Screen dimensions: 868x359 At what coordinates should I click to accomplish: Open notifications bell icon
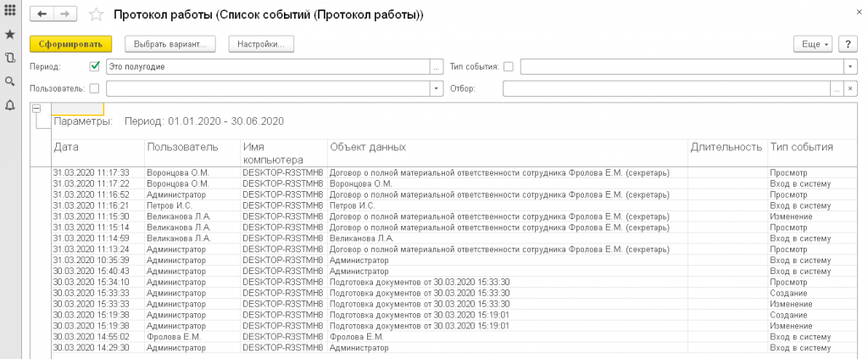(9, 105)
